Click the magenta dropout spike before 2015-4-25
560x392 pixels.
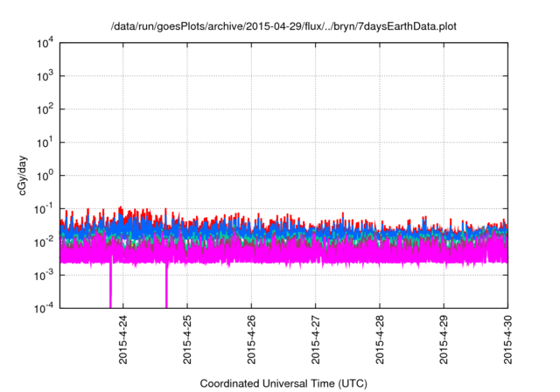[x=166, y=285]
